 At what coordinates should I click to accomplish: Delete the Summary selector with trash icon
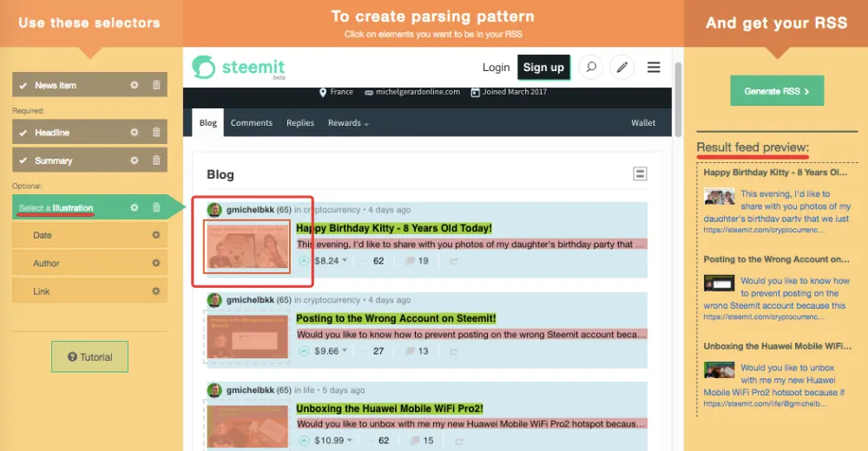click(156, 160)
